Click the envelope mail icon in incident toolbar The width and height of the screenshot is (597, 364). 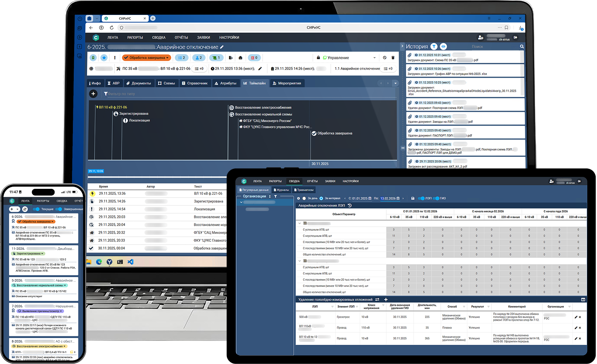(x=240, y=58)
